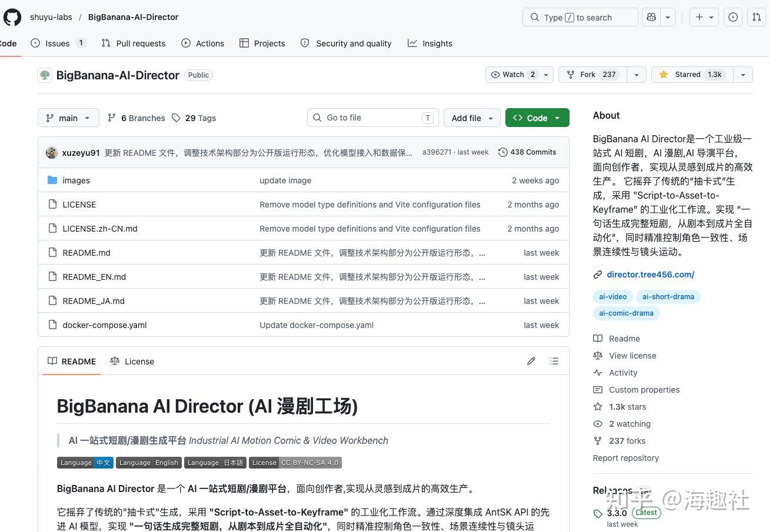This screenshot has width=769, height=532.
Task: Open the Add file dropdown
Action: [472, 118]
